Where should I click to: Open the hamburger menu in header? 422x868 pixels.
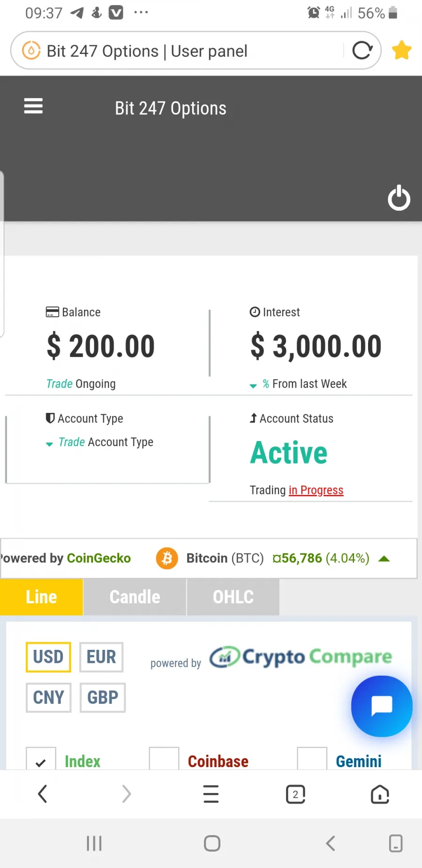click(33, 106)
